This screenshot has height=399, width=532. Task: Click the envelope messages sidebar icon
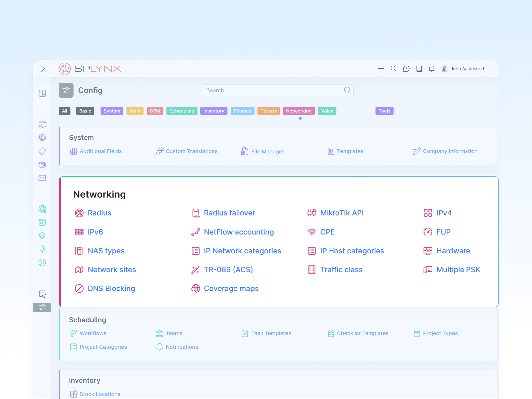tap(42, 178)
